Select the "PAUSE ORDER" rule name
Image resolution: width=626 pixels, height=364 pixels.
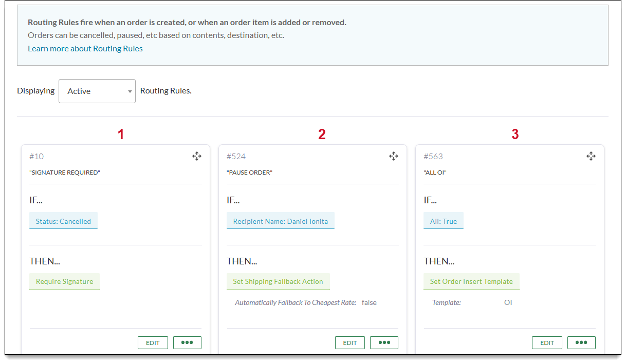pyautogui.click(x=249, y=173)
